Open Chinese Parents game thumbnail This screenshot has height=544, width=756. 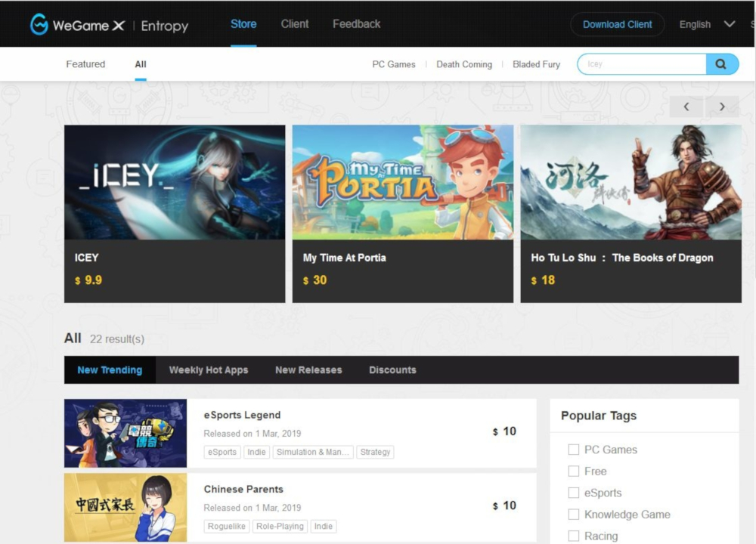[125, 508]
